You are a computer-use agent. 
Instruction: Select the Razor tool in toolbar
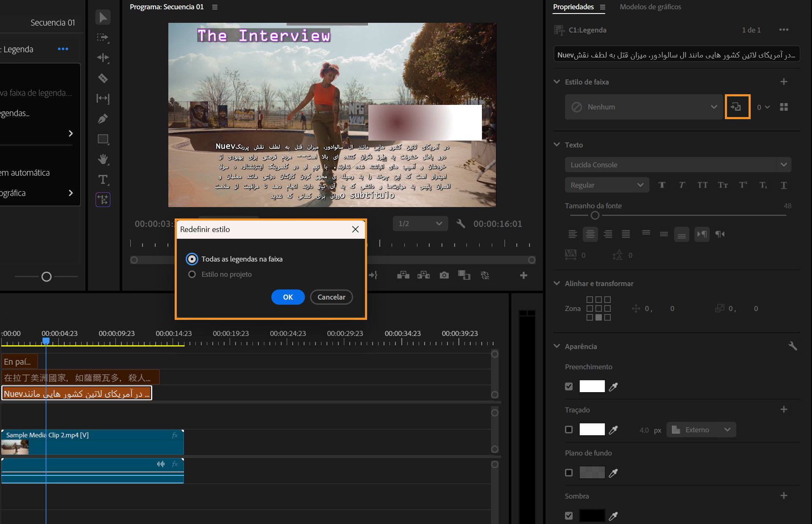[x=103, y=78]
